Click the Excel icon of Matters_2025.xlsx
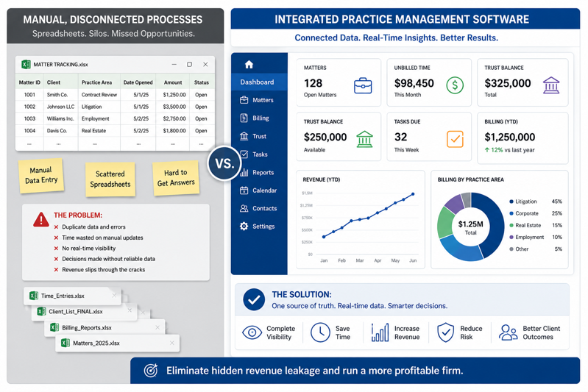The height and width of the screenshot is (392, 588). [x=65, y=343]
